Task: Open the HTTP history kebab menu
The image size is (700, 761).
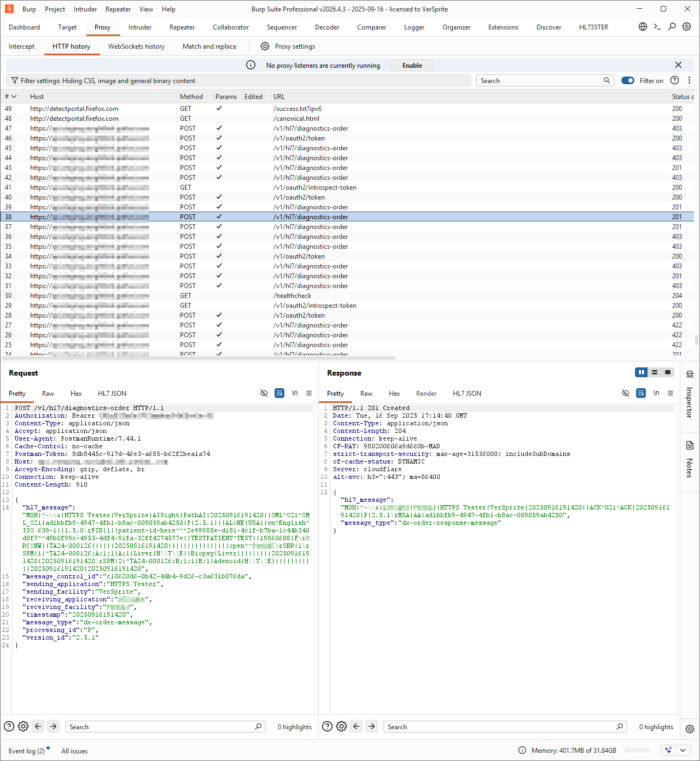Action: [x=689, y=80]
